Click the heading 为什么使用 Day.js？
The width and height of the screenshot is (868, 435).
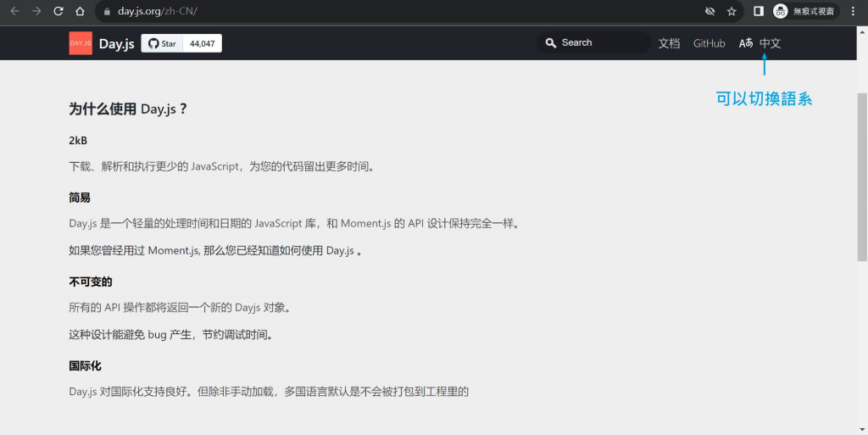[x=129, y=109]
